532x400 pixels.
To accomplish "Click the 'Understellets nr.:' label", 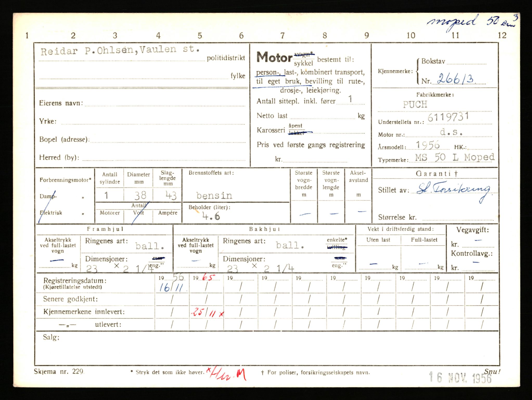I will (x=401, y=122).
